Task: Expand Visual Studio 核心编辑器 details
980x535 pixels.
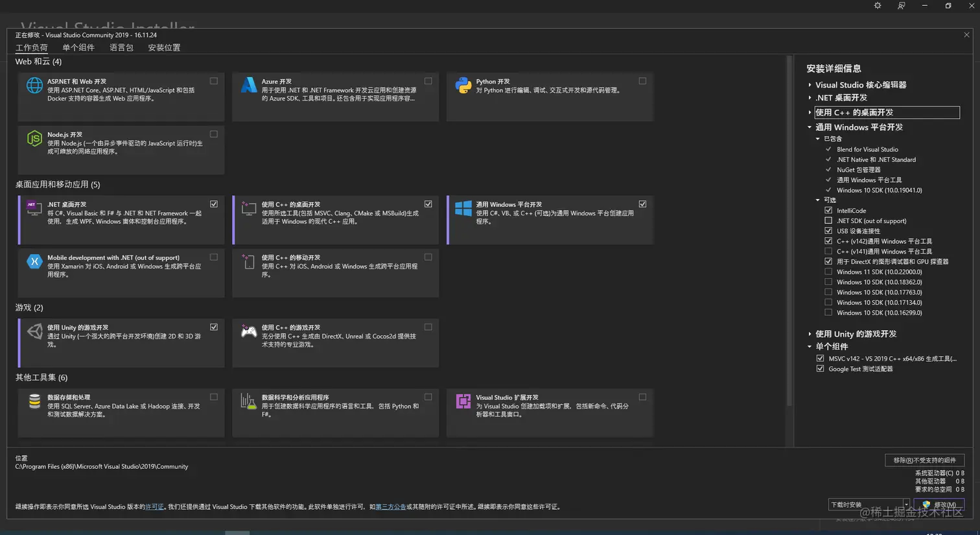Action: [810, 85]
